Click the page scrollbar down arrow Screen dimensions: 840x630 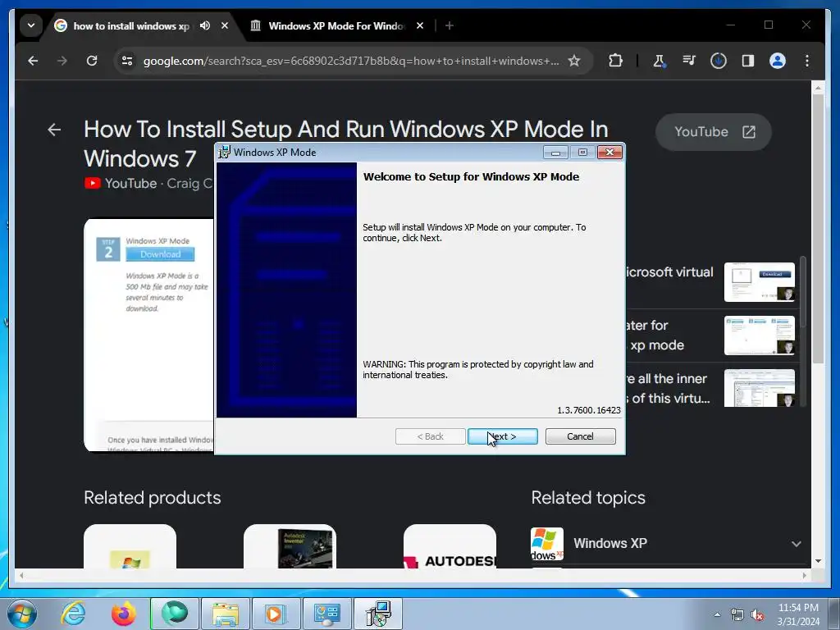818,561
